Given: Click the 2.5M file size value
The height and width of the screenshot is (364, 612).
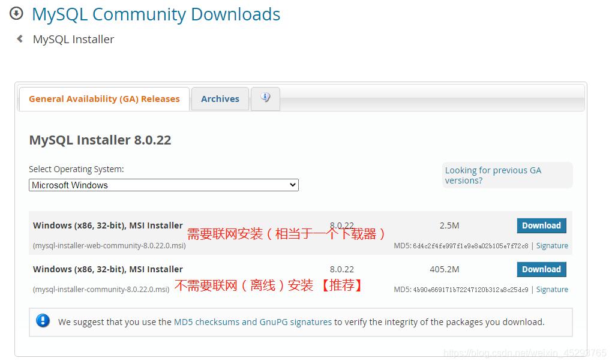Looking at the screenshot, I should [449, 225].
